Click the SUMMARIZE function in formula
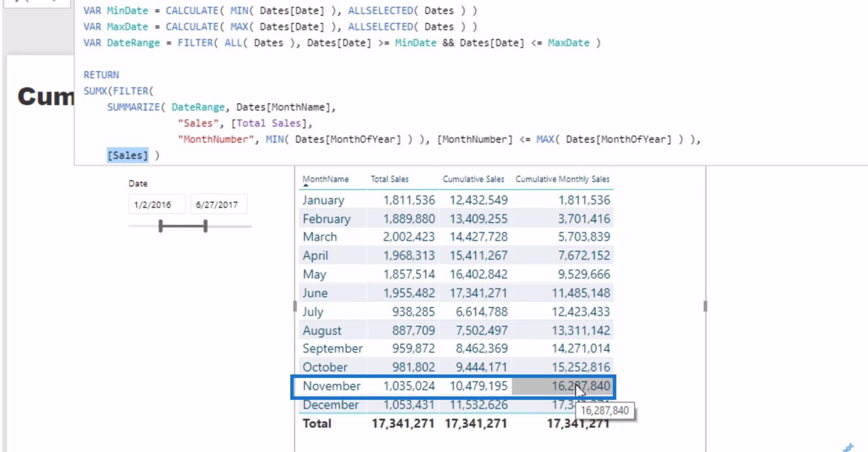The height and width of the screenshot is (452, 868). tap(133, 107)
